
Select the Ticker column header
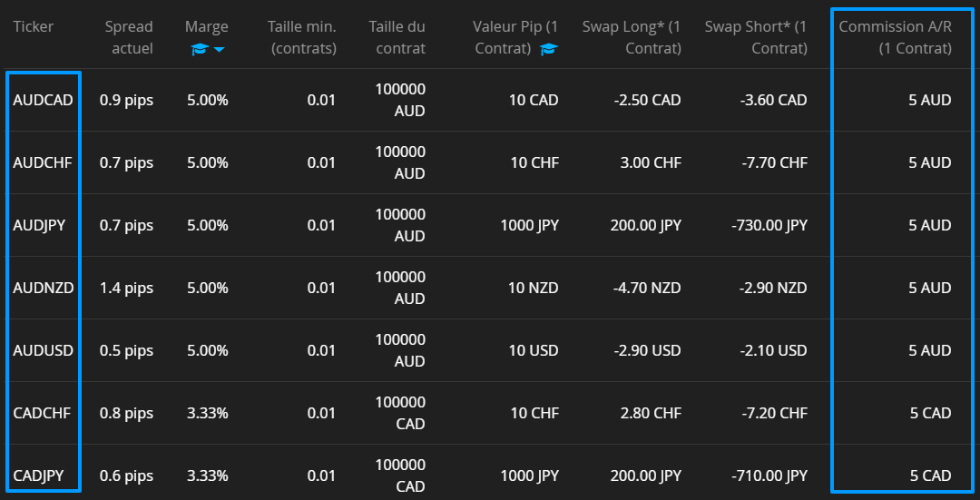(x=34, y=27)
